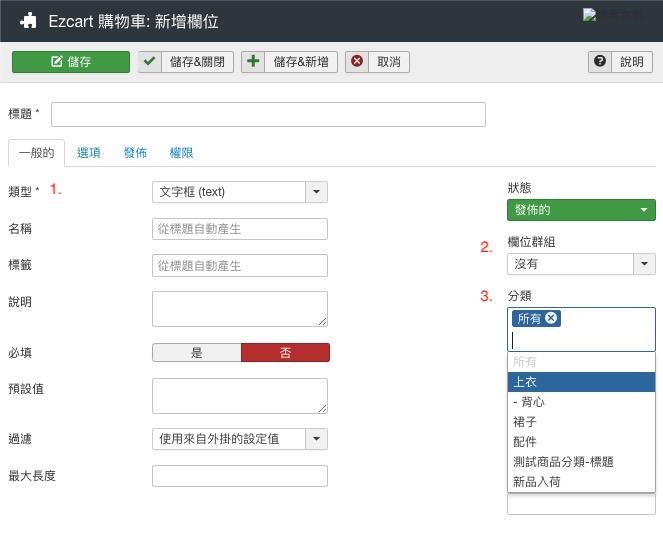Screen dimensions: 663x534
Task: Click the green 儲存 save button
Action: click(71, 62)
